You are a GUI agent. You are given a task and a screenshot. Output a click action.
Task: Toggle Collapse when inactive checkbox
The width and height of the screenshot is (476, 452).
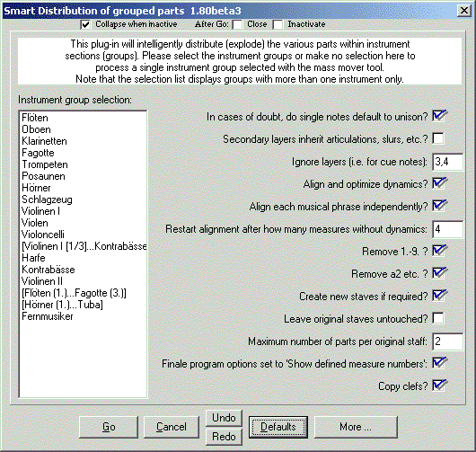coord(85,24)
